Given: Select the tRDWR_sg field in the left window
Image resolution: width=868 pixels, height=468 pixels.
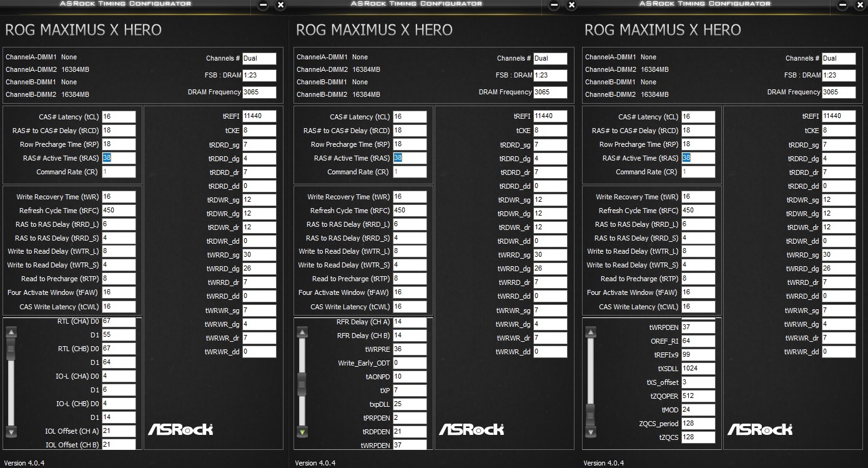Looking at the screenshot, I should coord(259,200).
